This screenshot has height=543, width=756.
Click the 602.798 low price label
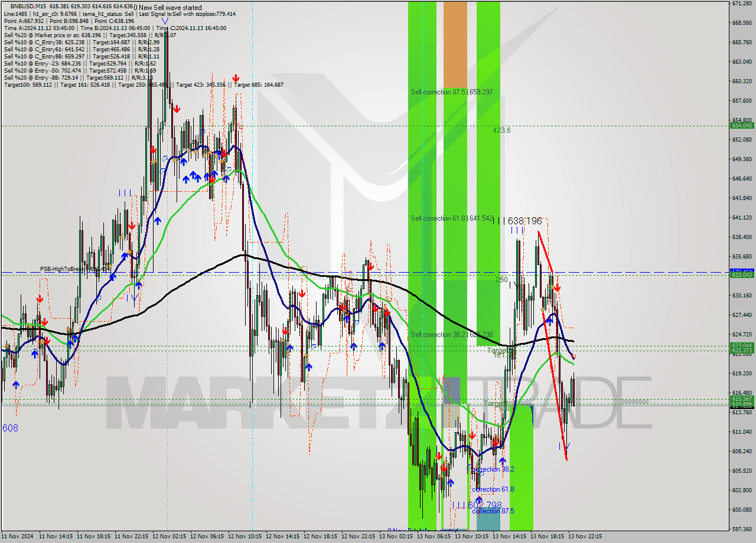point(484,506)
